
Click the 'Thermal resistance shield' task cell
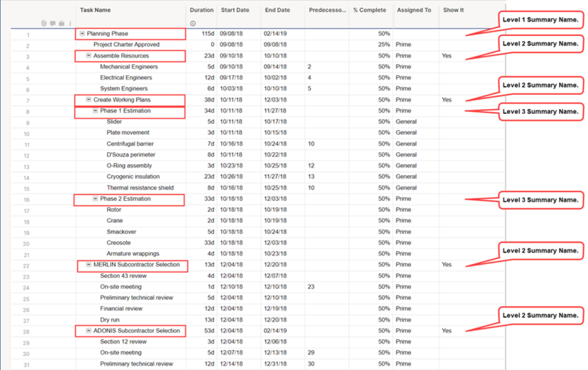coord(140,188)
